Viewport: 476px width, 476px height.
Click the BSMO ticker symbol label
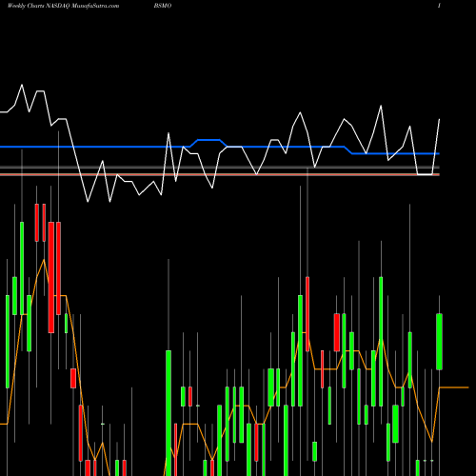(x=163, y=6)
